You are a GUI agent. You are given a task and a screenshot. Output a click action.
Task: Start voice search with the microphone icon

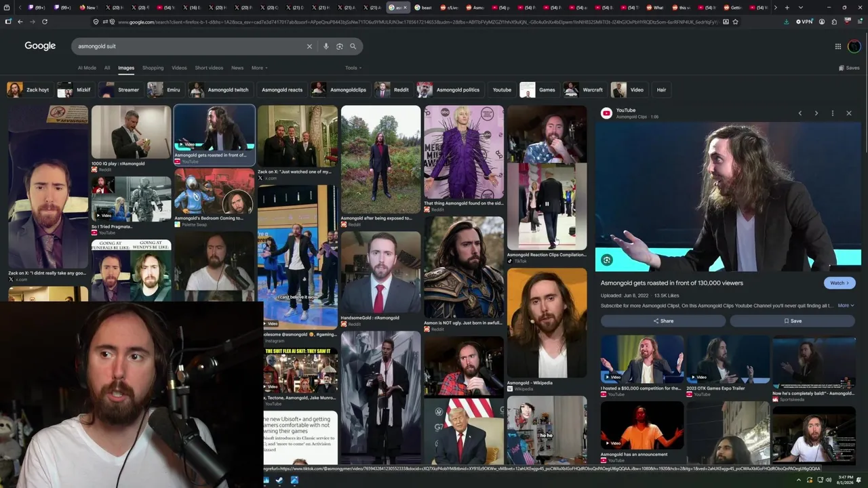click(326, 46)
